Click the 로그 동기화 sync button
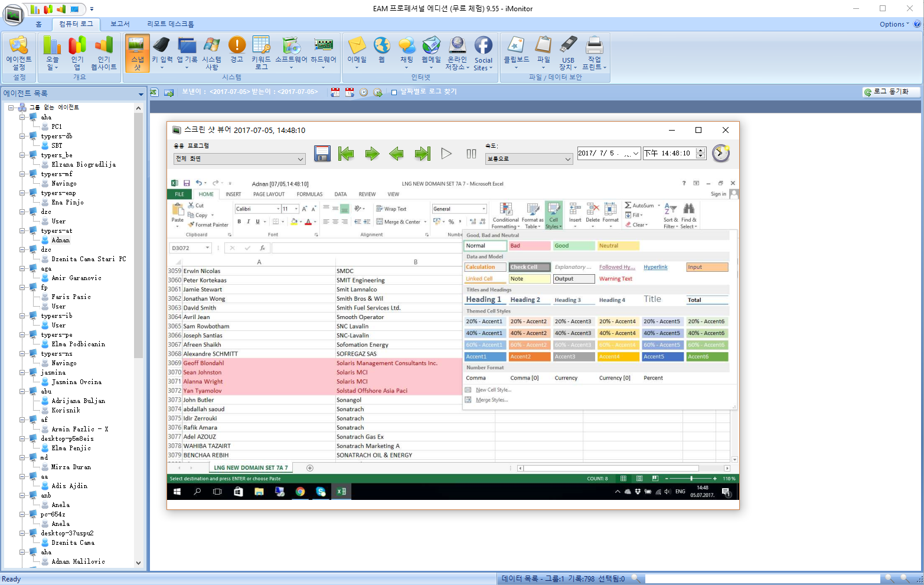This screenshot has width=924, height=585. coord(891,92)
